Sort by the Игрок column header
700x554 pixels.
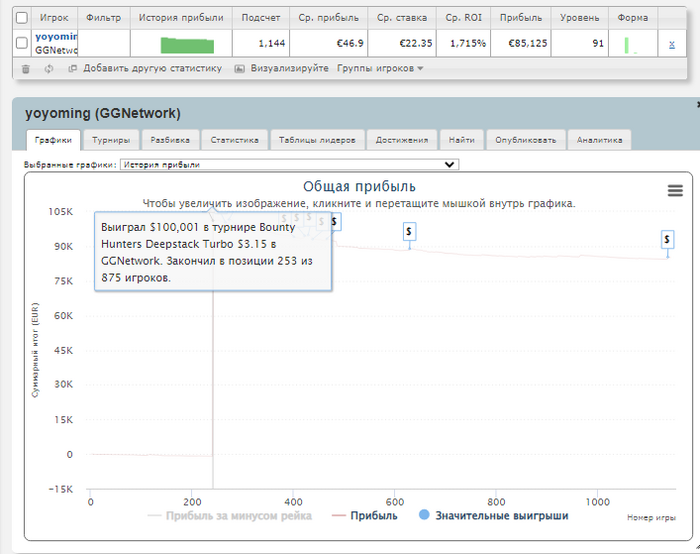[x=54, y=18]
